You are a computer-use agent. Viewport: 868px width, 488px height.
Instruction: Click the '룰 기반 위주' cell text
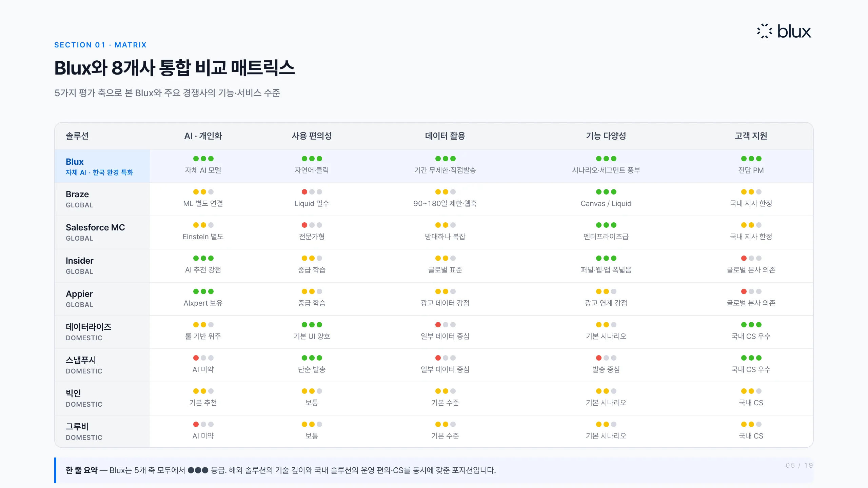203,336
